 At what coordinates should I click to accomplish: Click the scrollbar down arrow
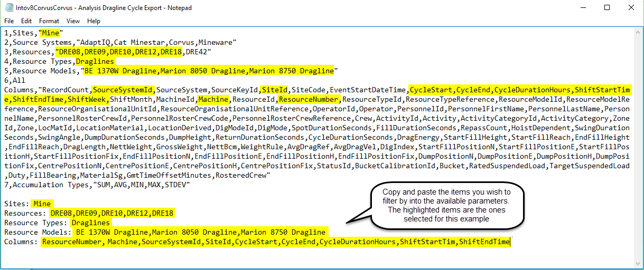(x=639, y=265)
